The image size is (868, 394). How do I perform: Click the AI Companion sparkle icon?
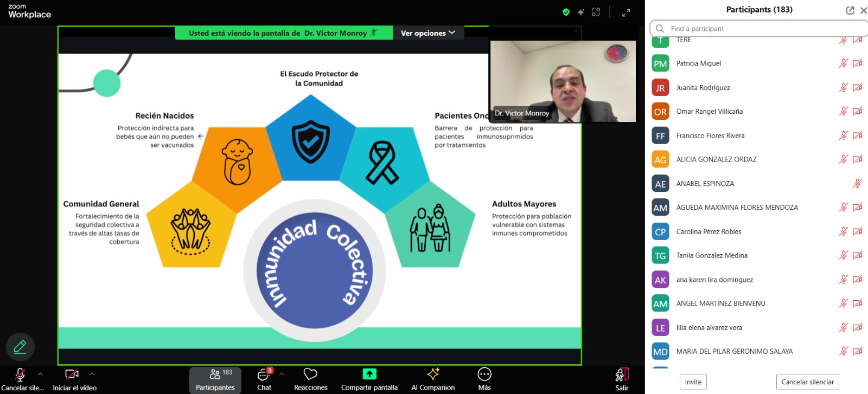(433, 374)
